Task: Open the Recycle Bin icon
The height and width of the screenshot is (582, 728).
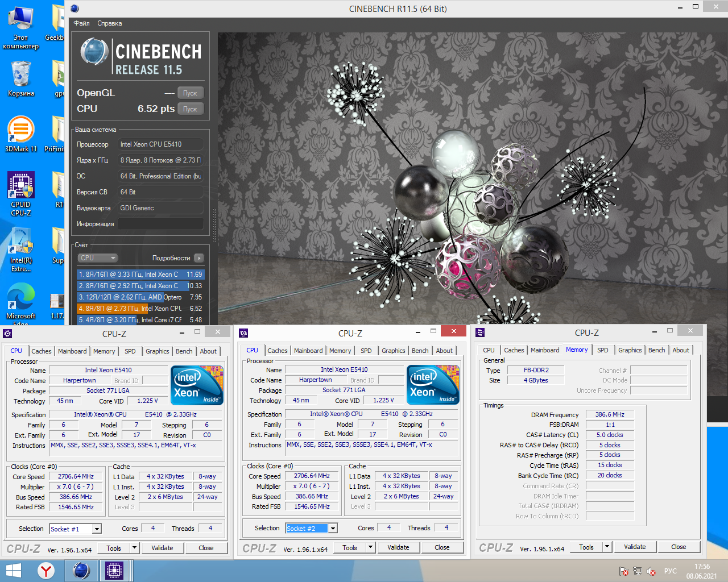Action: pos(20,79)
